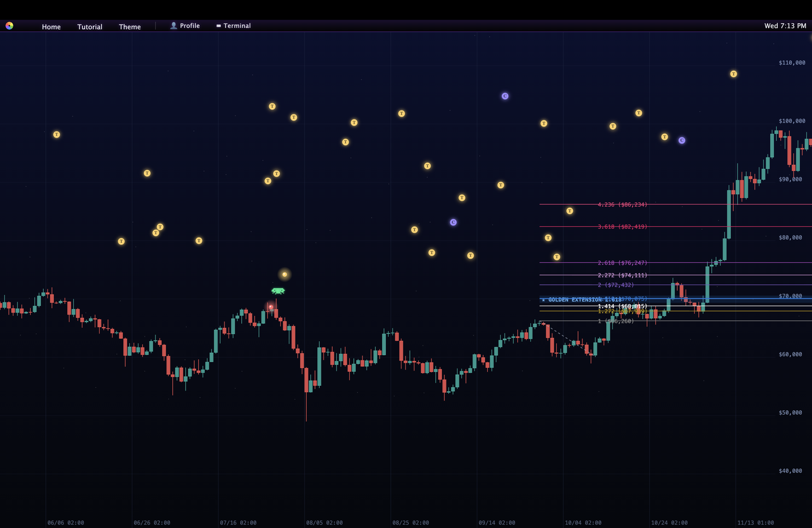Open the Profile menu item
This screenshot has height=528, width=812.
185,26
